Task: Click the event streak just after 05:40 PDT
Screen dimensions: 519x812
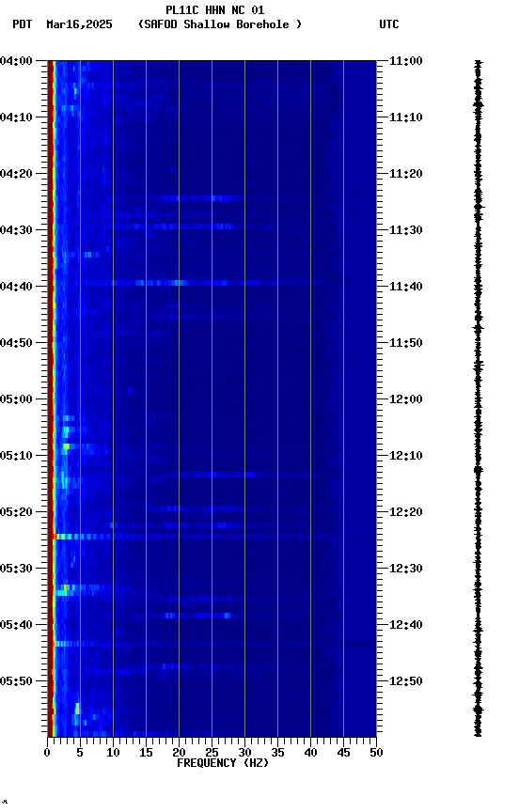Action: click(215, 644)
